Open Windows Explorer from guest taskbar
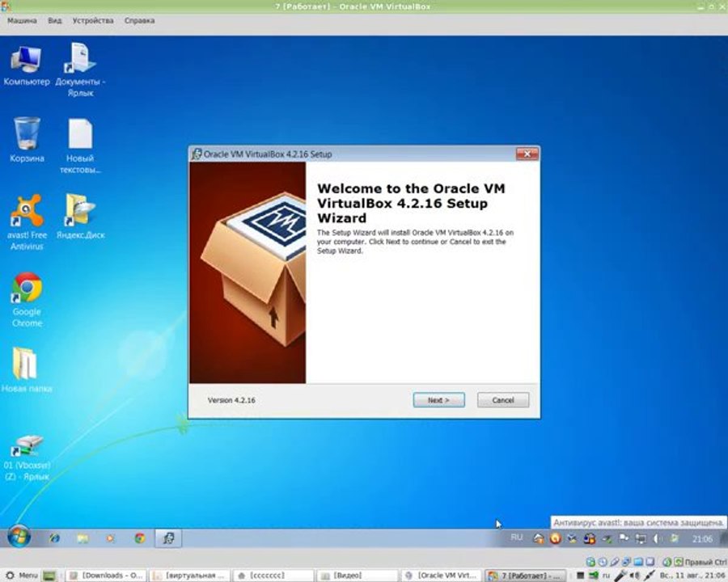Screen dimensions: 728x582 (83, 538)
